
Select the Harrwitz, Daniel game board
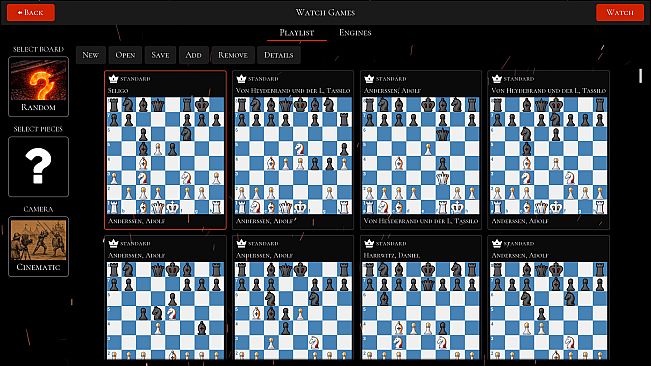(421, 311)
